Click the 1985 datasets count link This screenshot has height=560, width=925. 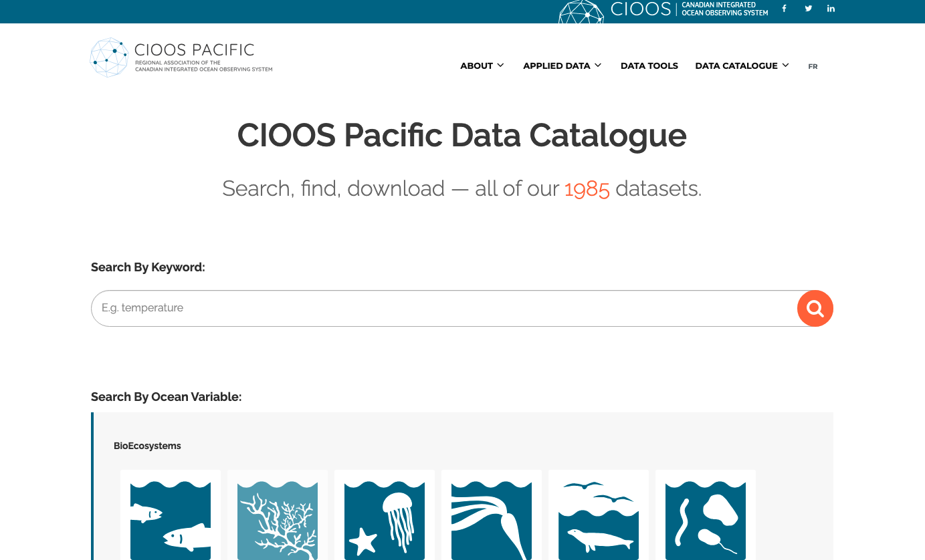coord(587,189)
